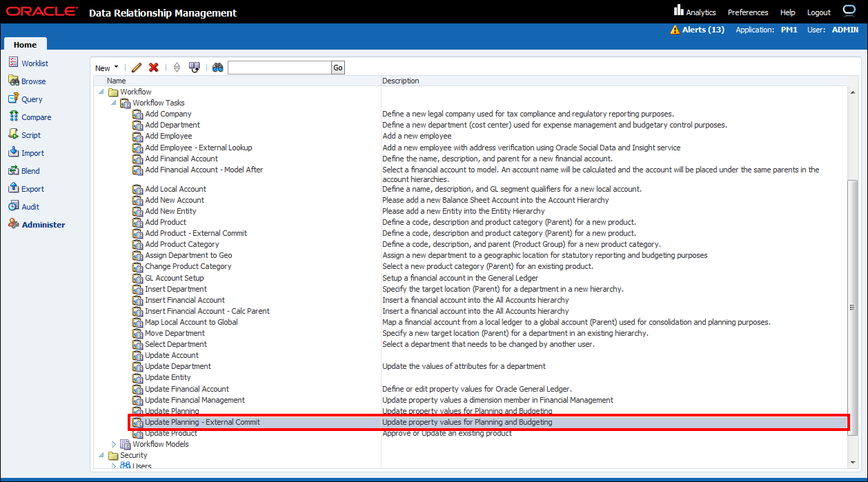Image resolution: width=868 pixels, height=482 pixels.
Task: Select Insert Financial Account - Calc Parent
Action: [207, 312]
